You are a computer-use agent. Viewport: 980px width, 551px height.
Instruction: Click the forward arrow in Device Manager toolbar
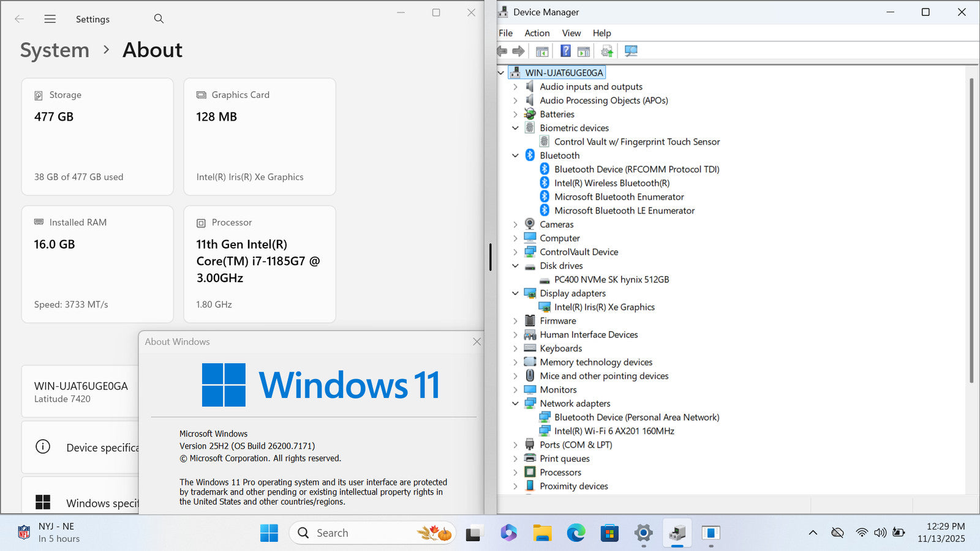click(519, 51)
